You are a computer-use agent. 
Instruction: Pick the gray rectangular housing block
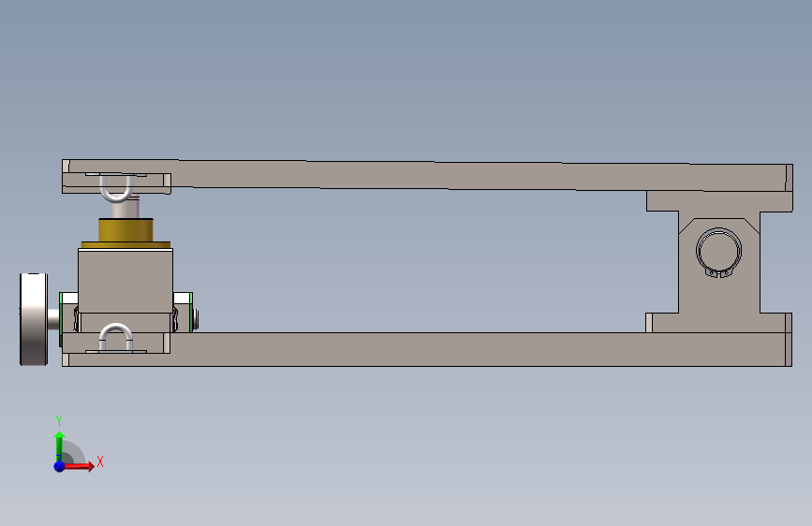(125, 281)
